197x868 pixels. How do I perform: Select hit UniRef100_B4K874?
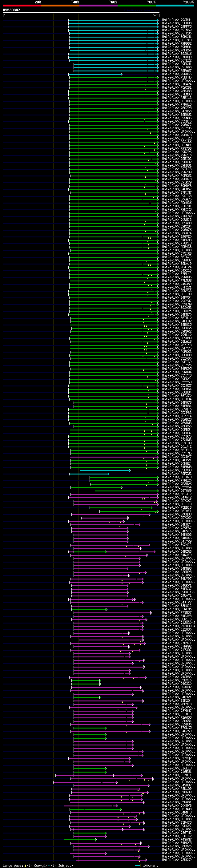coord(177,525)
